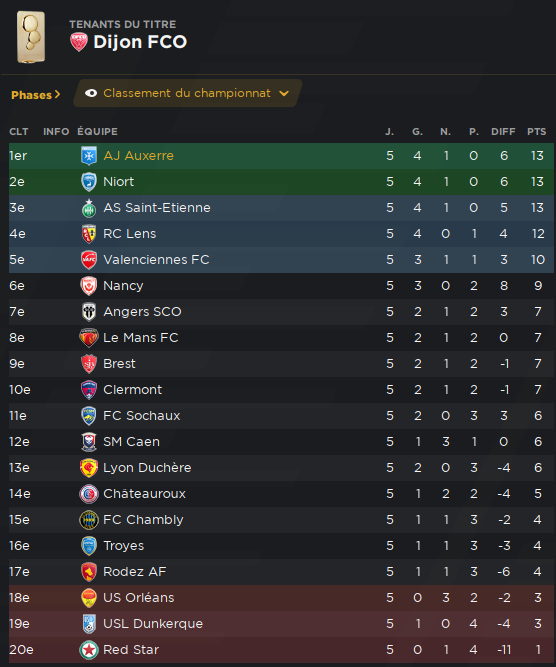Click the AJ Auxerre club crest
Image resolution: width=556 pixels, height=667 pixels.
point(89,156)
